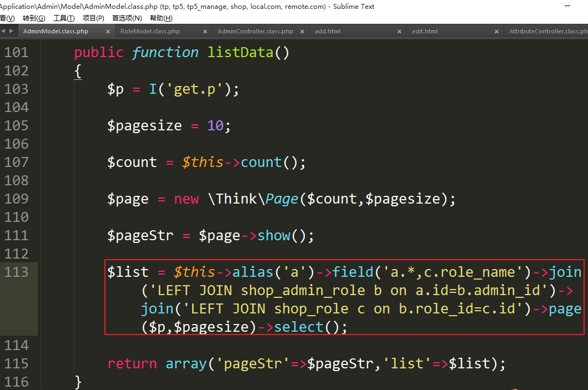This screenshot has height=390, width=588.
Task: Open the edit.html tab
Action: [x=425, y=32]
